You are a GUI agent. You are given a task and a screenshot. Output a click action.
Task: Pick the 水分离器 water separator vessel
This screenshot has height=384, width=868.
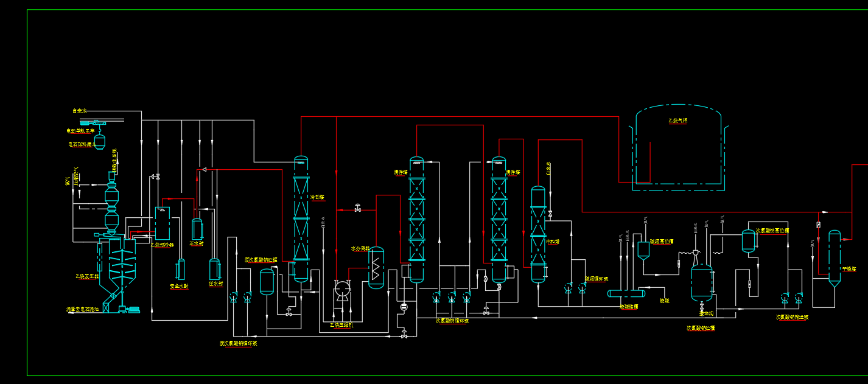(377, 268)
